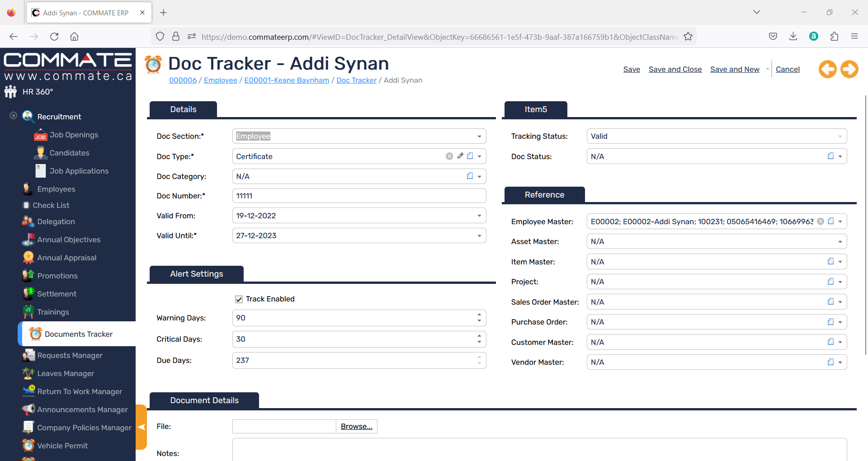Collapse sidebar with orange arrow handle
868x461 pixels.
pyautogui.click(x=142, y=427)
